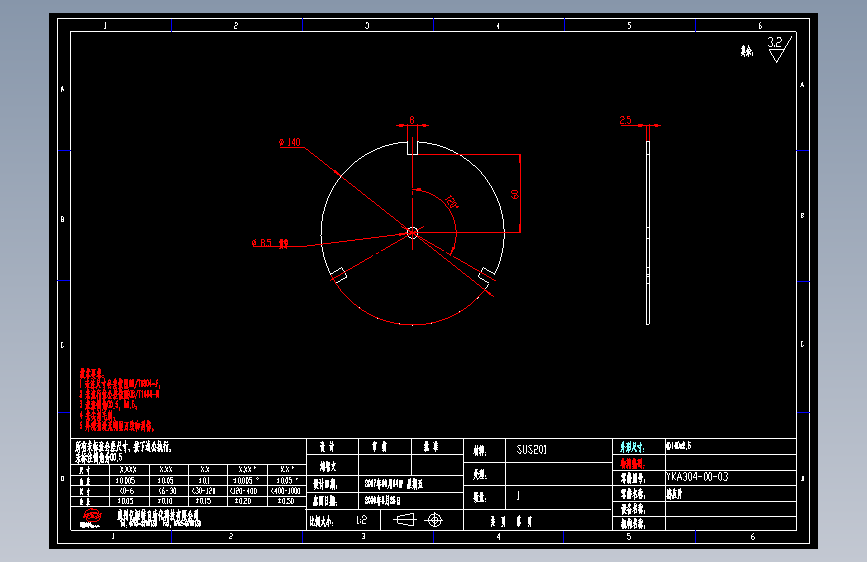Image resolution: width=867 pixels, height=562 pixels.
Task: Click the ±0.15 tolerance cell
Action: tap(207, 501)
